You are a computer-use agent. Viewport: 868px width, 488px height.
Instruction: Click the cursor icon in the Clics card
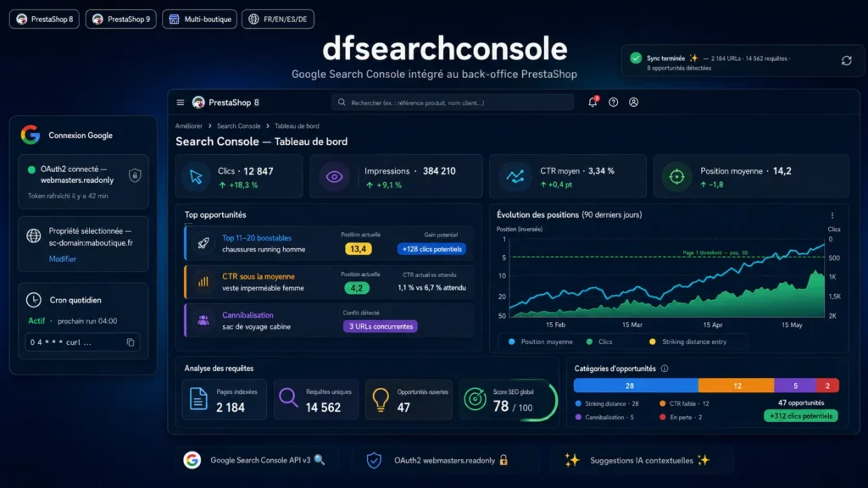click(x=196, y=177)
